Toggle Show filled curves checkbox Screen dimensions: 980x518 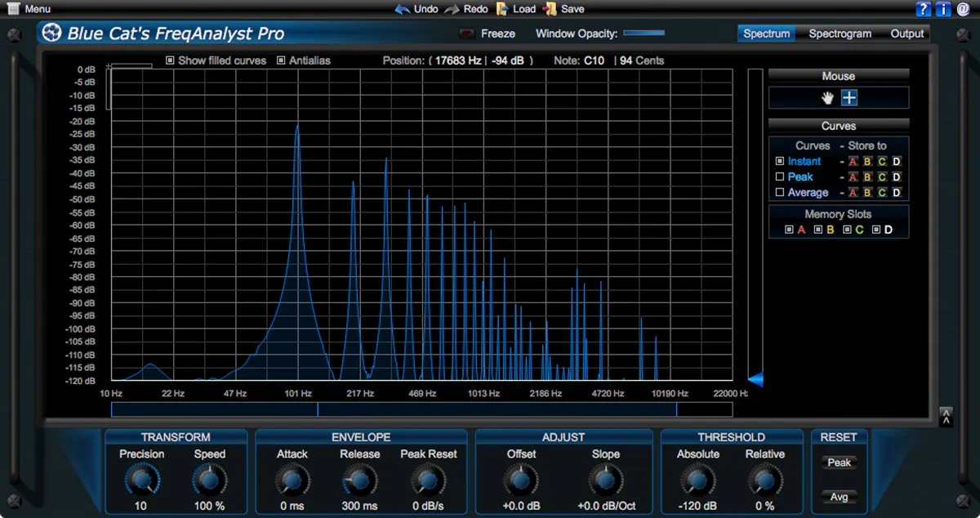pos(170,60)
